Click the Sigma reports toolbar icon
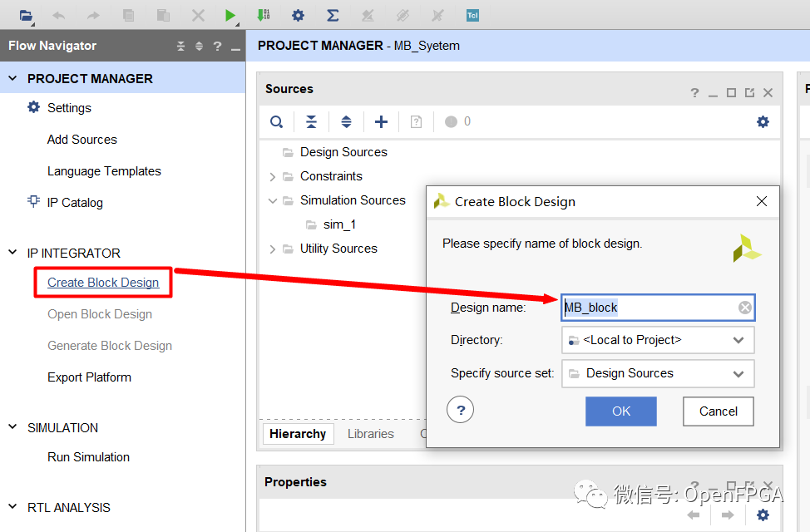Screen dimensions: 810x532 pos(333,16)
